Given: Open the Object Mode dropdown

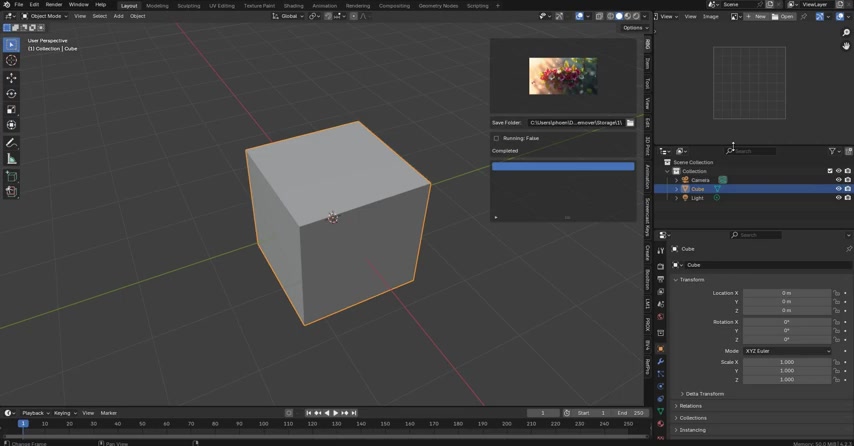Looking at the screenshot, I should pos(45,16).
